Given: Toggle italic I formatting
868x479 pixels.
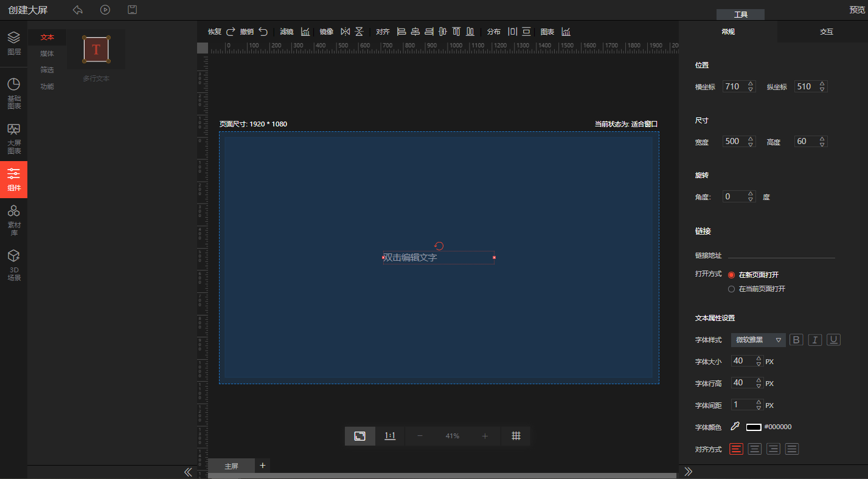Looking at the screenshot, I should 815,340.
